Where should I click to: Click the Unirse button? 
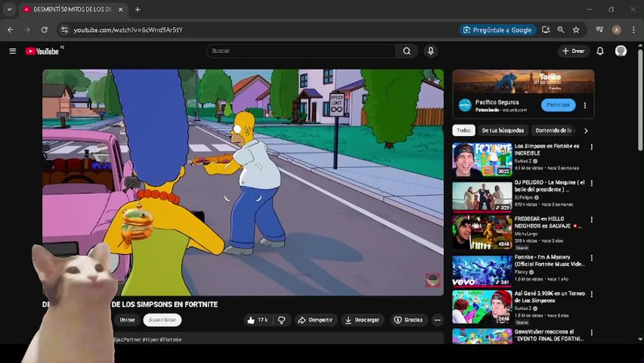click(127, 320)
